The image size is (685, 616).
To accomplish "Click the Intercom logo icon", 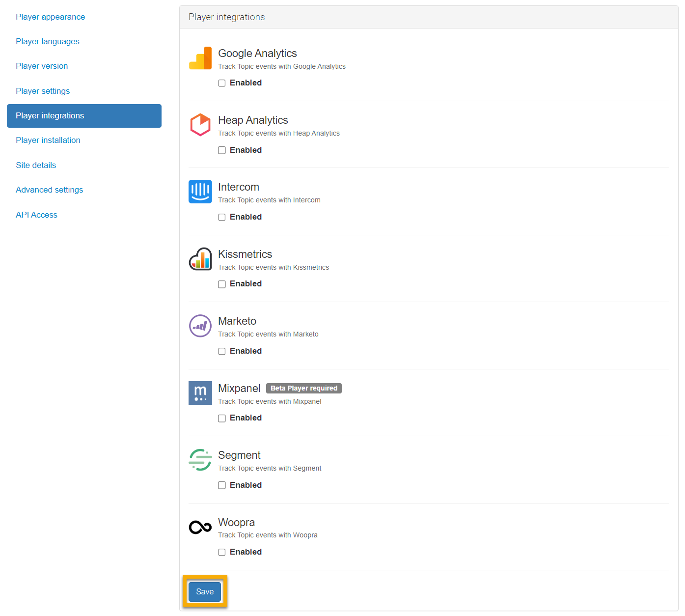I will point(200,192).
